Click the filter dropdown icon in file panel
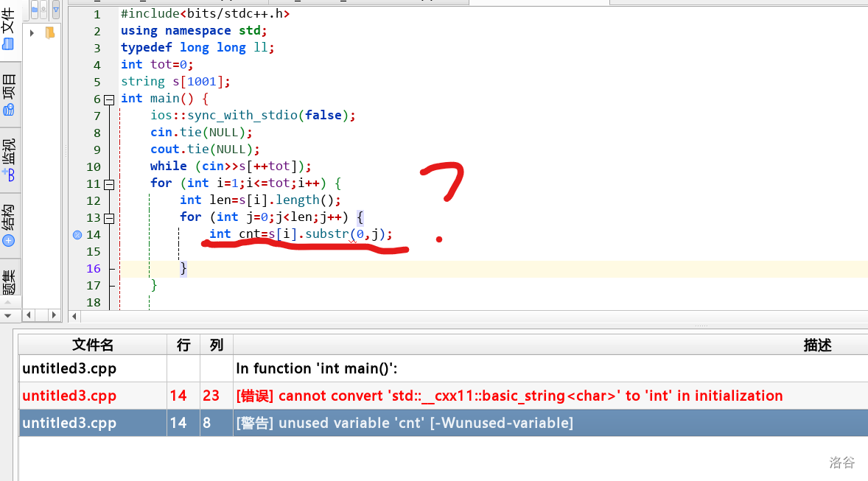Viewport: 868px width, 481px height. pyautogui.click(x=56, y=10)
